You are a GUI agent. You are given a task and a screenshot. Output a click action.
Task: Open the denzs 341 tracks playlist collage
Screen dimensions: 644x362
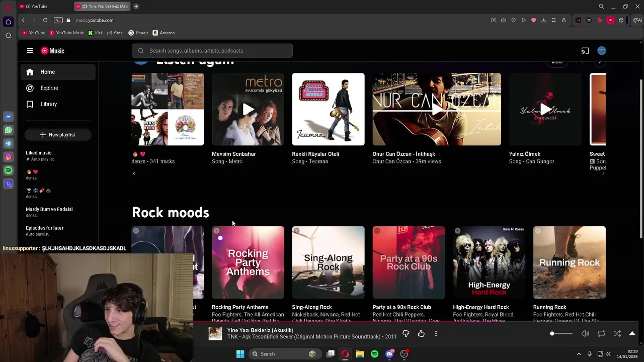168,109
